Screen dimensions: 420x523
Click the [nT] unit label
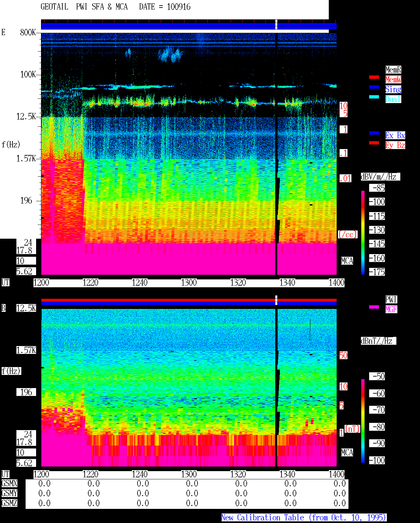(x=352, y=429)
